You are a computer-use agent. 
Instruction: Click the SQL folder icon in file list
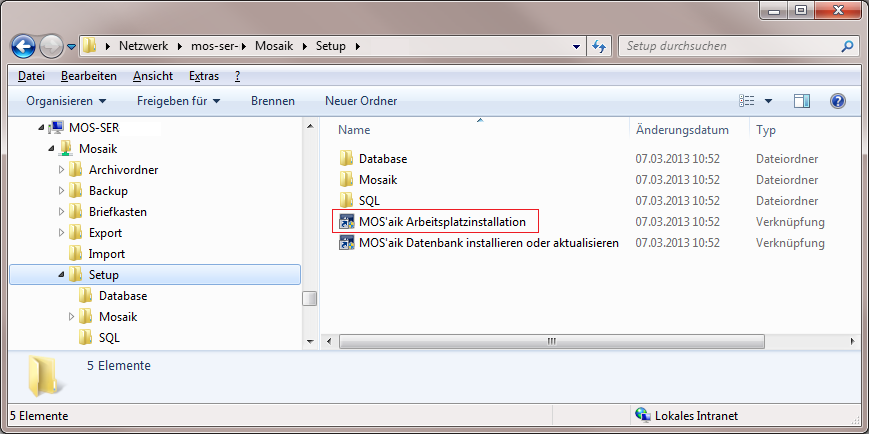pos(347,201)
